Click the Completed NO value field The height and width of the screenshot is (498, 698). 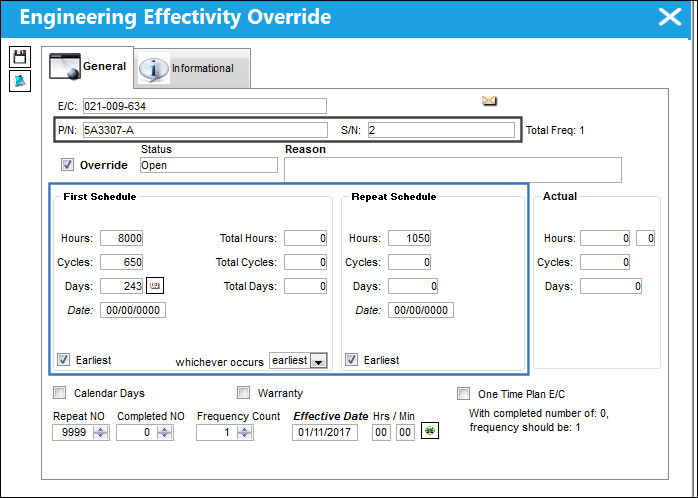click(x=137, y=432)
